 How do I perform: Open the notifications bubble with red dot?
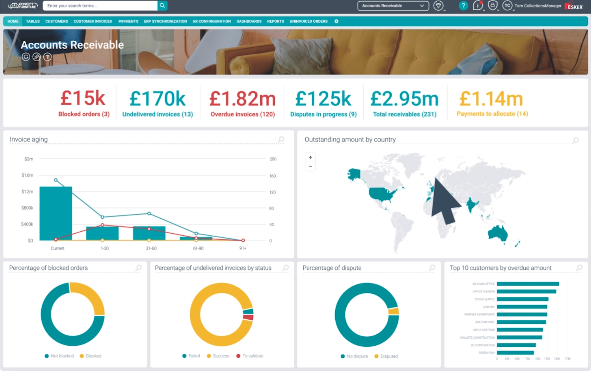[x=478, y=5]
